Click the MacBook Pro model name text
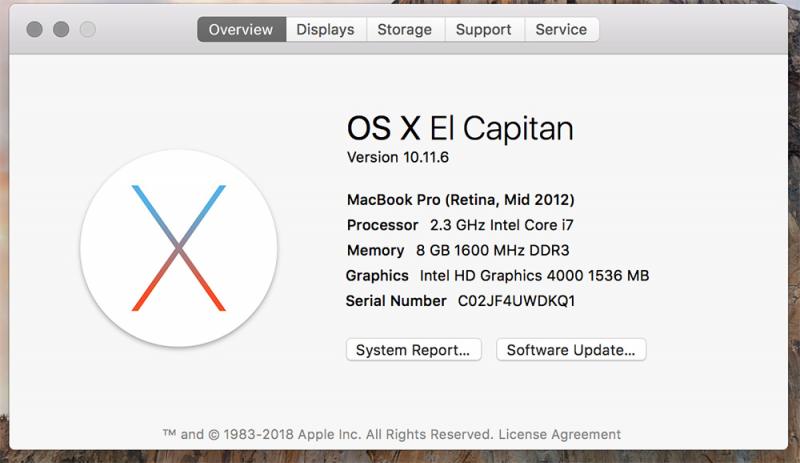Viewport: 800px width, 463px height. (460, 199)
